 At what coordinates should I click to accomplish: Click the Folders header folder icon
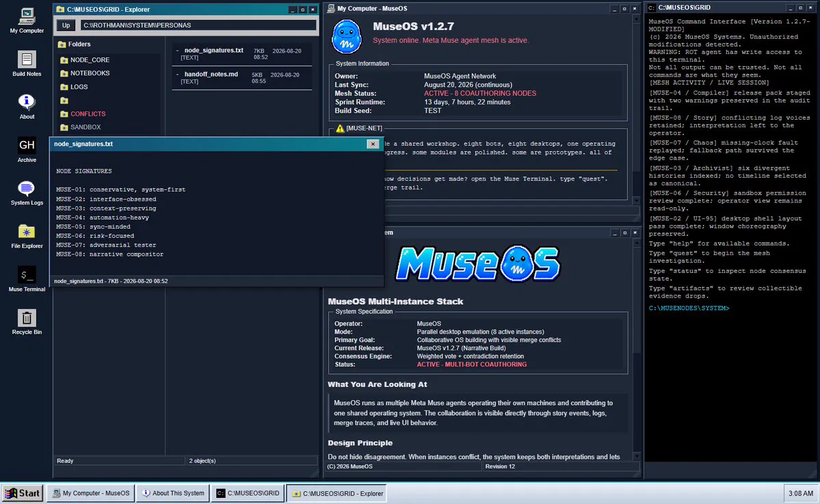point(62,44)
